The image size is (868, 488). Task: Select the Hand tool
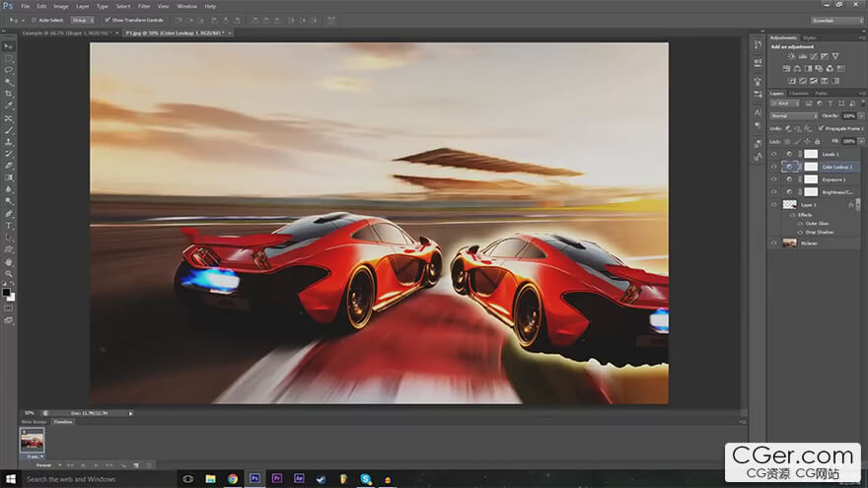tap(8, 261)
